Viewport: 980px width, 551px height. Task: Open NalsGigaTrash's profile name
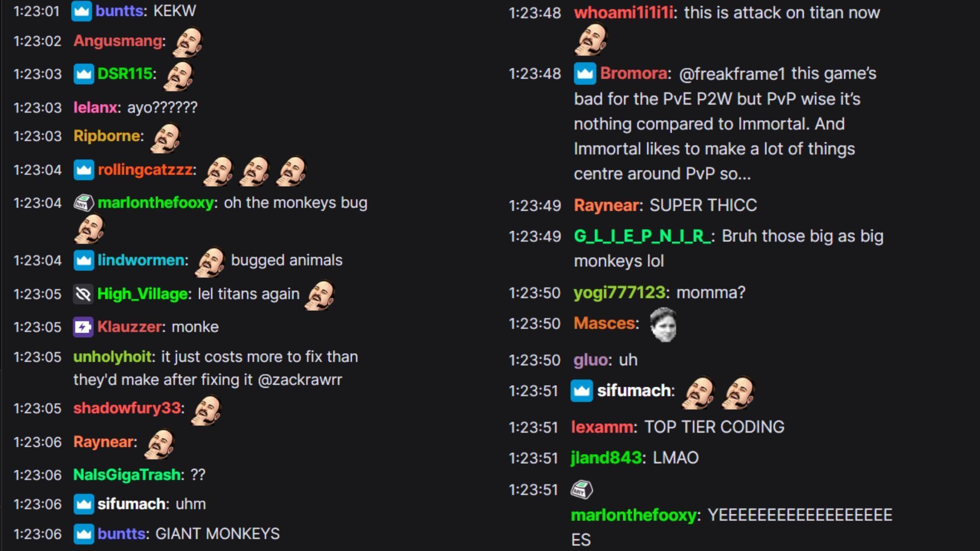tap(127, 475)
